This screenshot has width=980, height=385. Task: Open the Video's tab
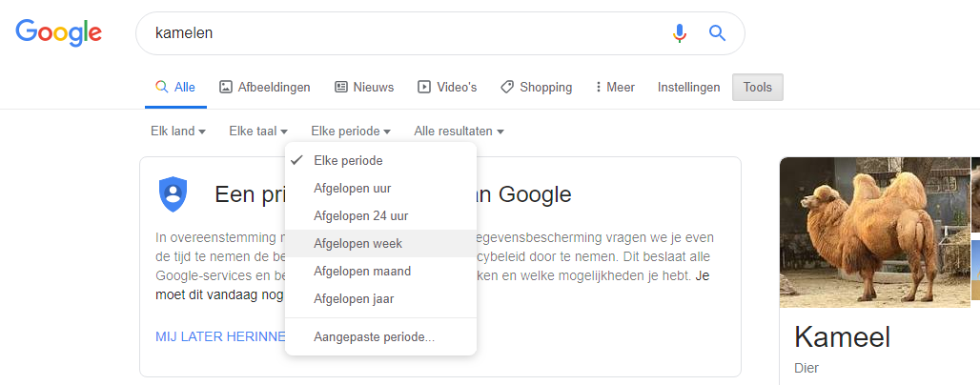447,88
